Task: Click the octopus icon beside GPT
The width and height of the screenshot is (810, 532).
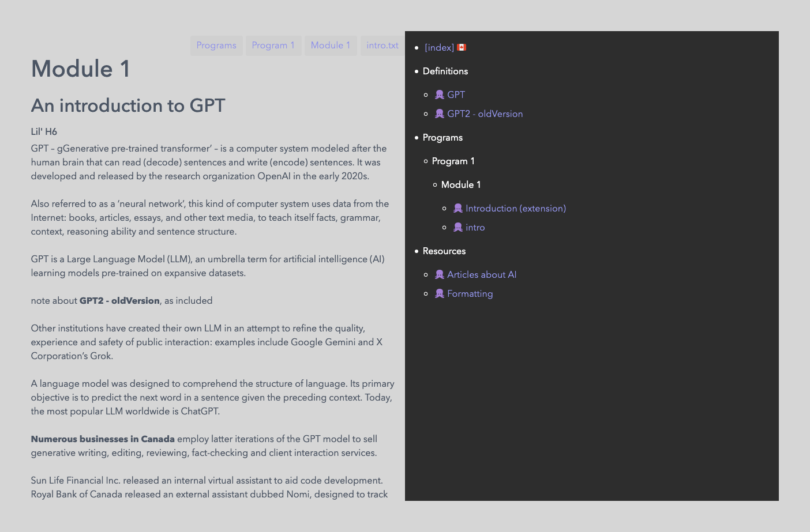Action: click(x=440, y=95)
